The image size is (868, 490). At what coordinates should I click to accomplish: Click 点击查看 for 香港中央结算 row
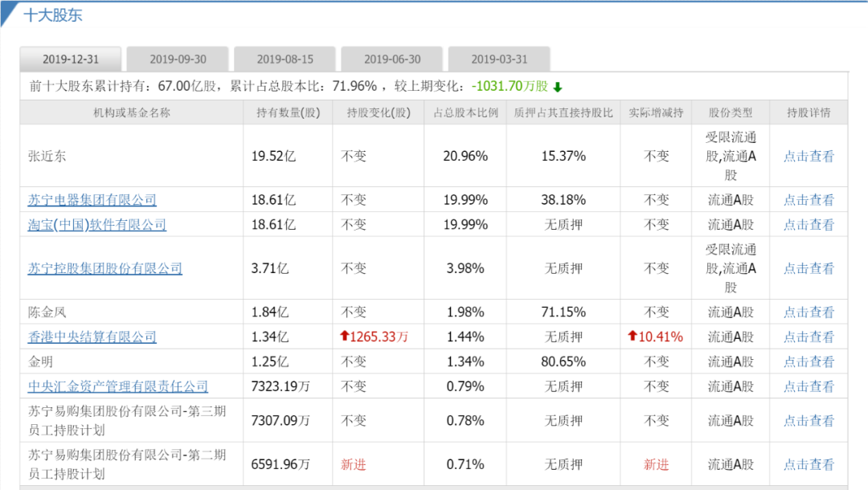[809, 337]
